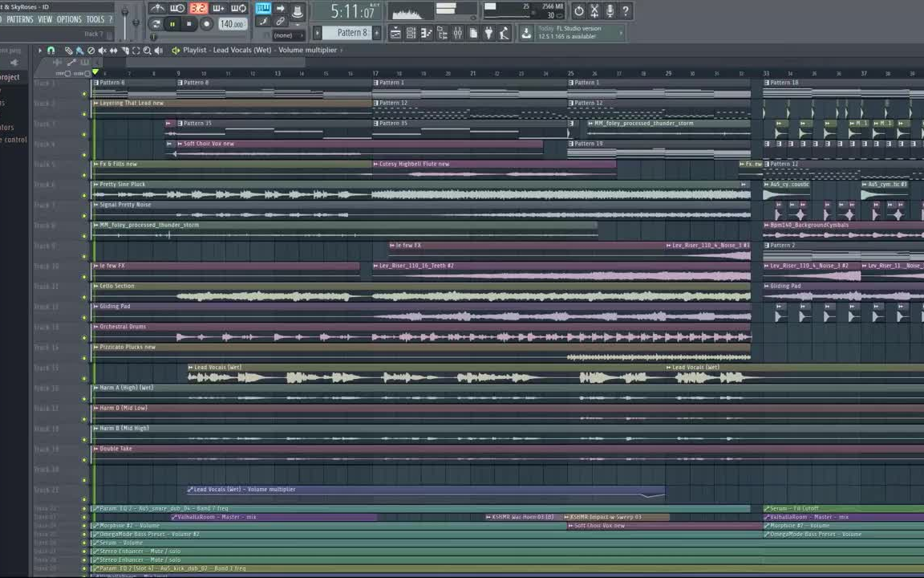The width and height of the screenshot is (924, 578).
Task: Click the record button
Action: point(206,24)
